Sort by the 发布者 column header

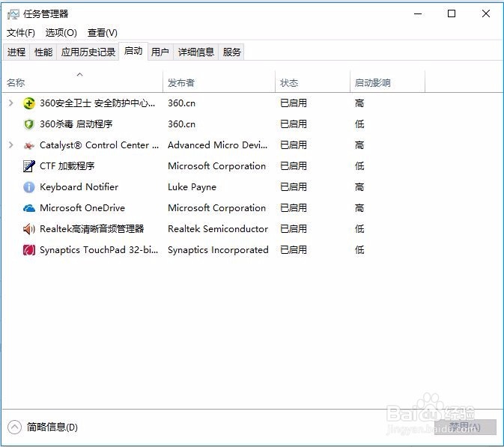click(x=219, y=82)
